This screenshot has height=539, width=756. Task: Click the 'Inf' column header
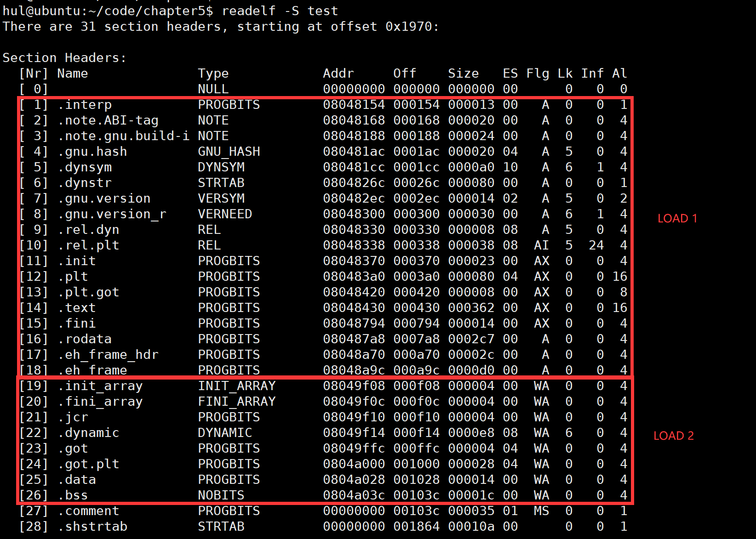592,73
